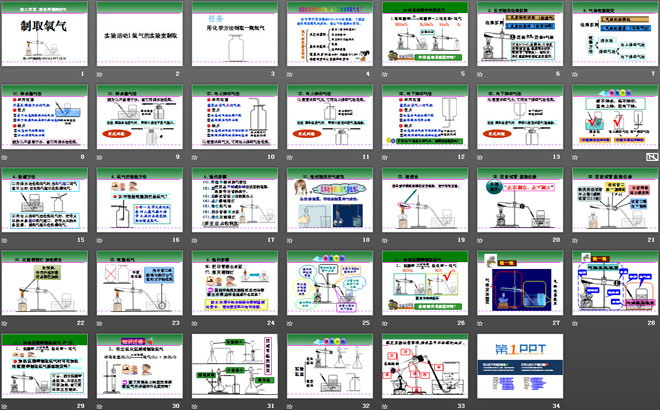Select slide 16 thumbnail

pos(140,200)
